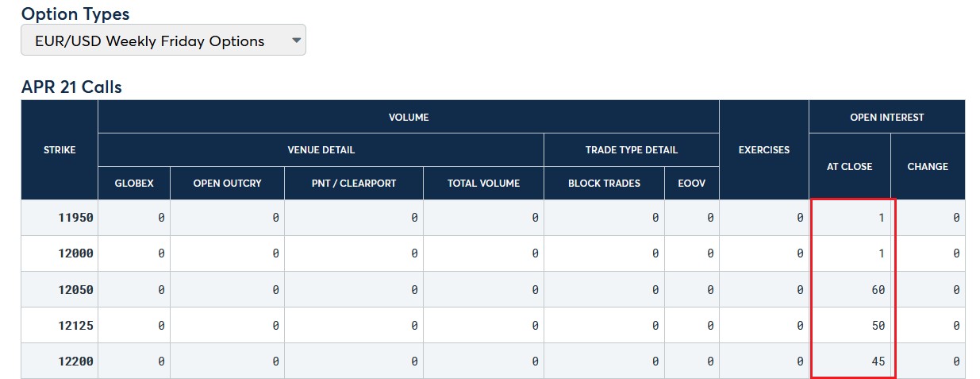Click the STRIKE column header
The image size is (980, 379).
60,149
